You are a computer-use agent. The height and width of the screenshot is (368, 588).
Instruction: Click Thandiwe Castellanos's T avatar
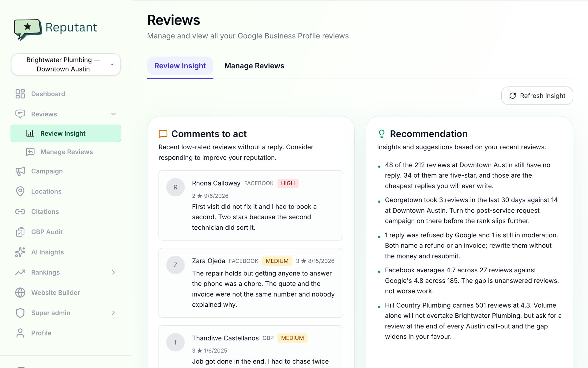tap(175, 342)
